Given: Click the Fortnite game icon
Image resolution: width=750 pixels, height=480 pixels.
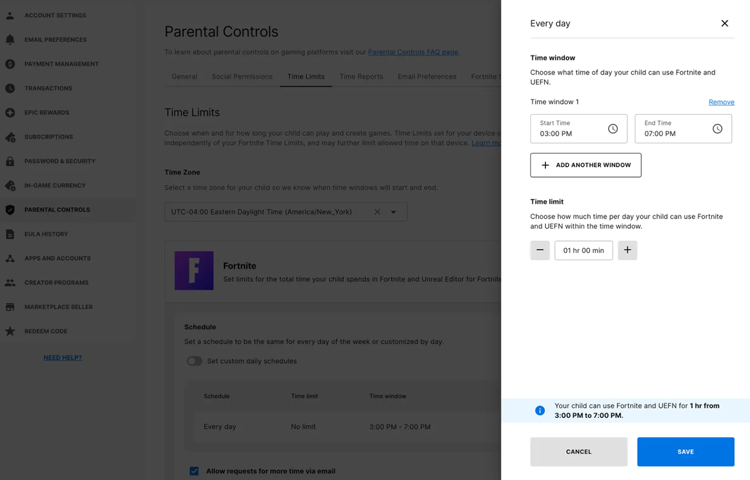Looking at the screenshot, I should pos(194,271).
